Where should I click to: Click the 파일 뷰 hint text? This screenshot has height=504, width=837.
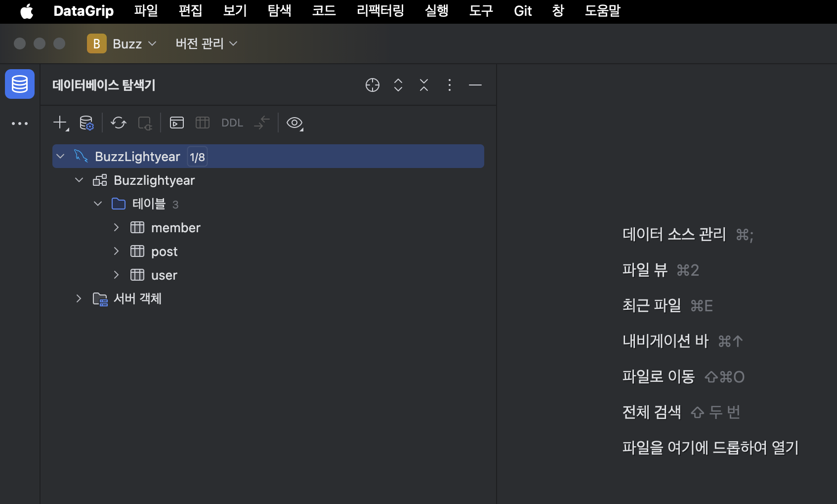click(x=645, y=270)
